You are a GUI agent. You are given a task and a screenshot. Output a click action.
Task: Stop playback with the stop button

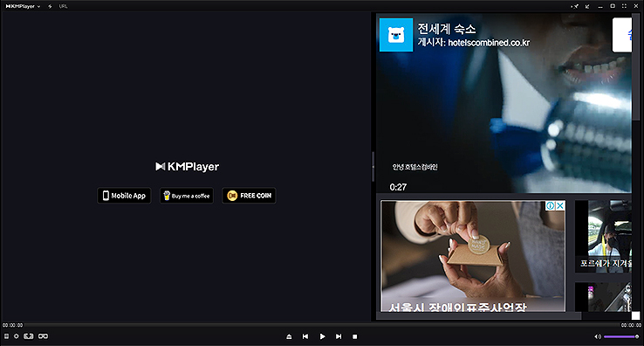point(355,336)
